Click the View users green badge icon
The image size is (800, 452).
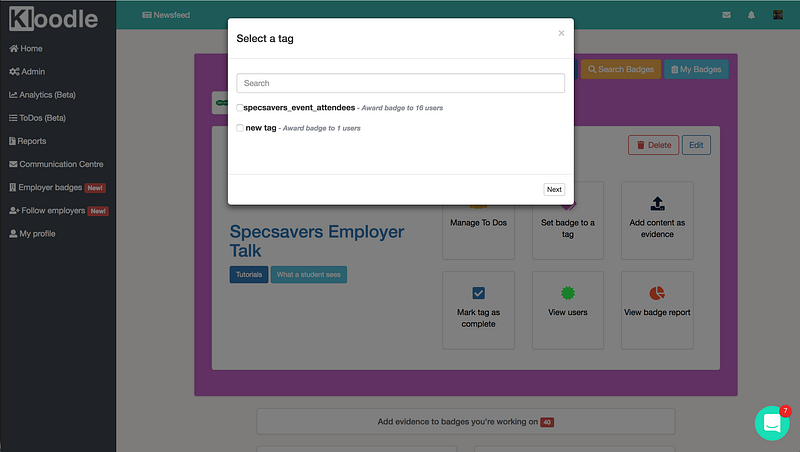click(x=568, y=293)
